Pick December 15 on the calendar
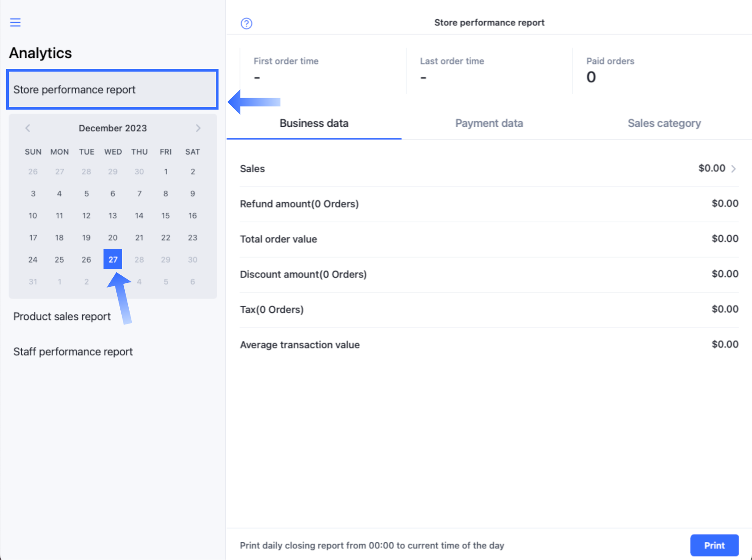This screenshot has width=752, height=560. (x=165, y=216)
